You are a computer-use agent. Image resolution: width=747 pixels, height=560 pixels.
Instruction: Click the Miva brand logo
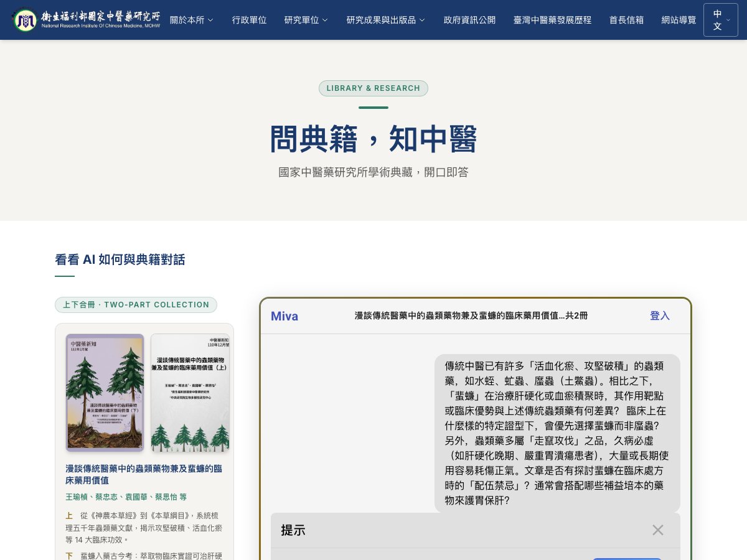click(x=284, y=316)
